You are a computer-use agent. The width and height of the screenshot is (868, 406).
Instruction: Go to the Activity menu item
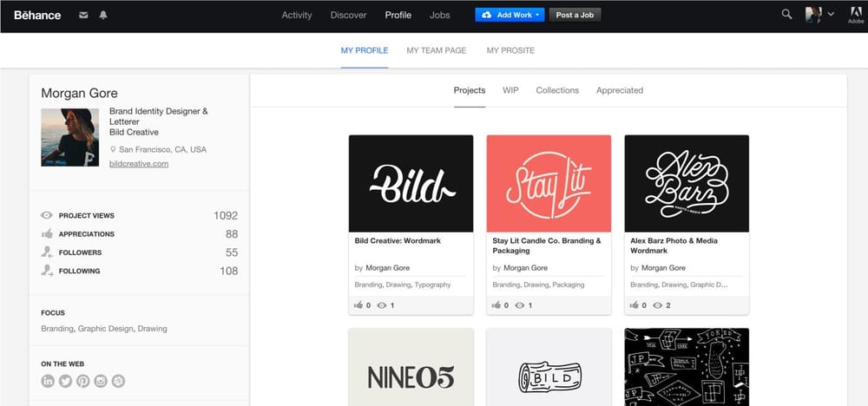tap(297, 15)
